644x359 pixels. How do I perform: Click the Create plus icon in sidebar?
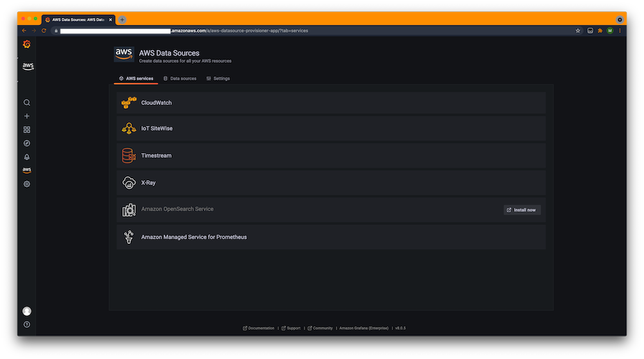point(26,116)
